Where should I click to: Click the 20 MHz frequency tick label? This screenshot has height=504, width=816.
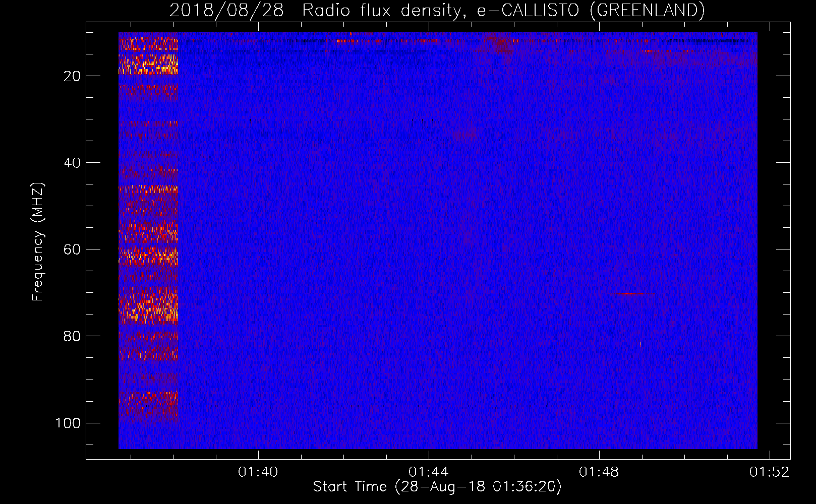coord(72,76)
